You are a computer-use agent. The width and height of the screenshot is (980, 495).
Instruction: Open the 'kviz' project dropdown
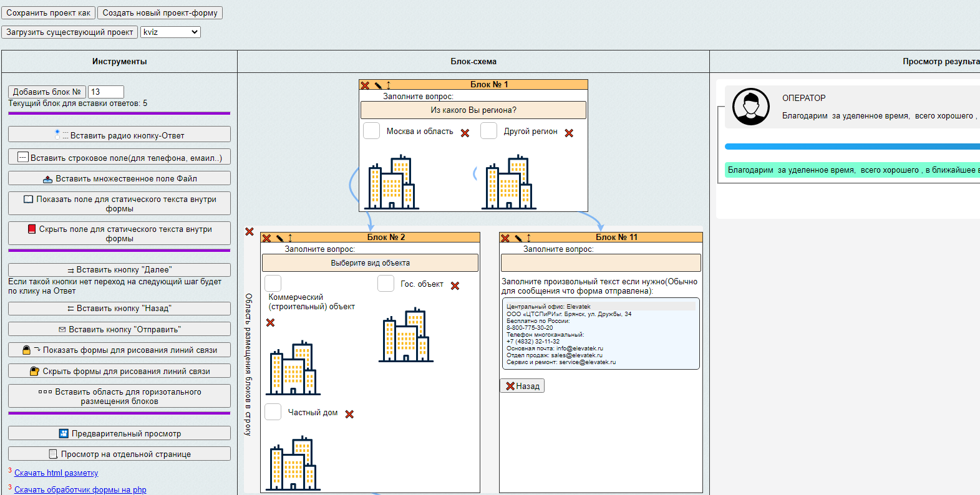(170, 32)
